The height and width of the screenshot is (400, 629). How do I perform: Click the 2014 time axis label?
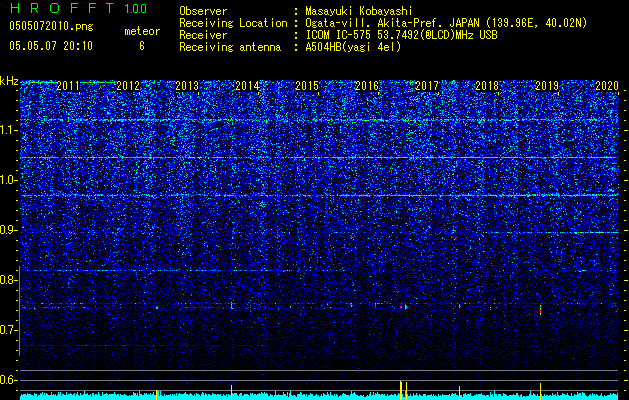[x=248, y=85]
